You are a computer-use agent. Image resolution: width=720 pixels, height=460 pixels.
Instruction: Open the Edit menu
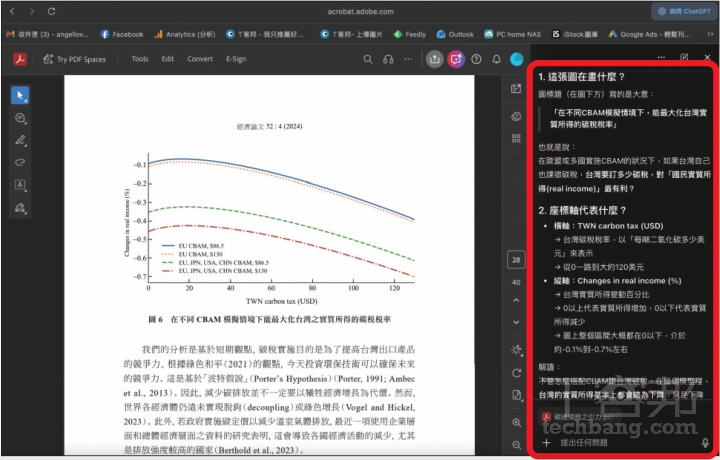coord(168,59)
